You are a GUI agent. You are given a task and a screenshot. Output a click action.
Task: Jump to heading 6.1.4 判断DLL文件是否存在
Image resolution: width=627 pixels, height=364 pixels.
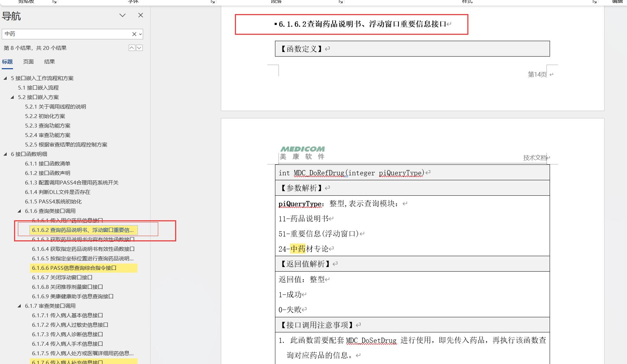coord(58,192)
